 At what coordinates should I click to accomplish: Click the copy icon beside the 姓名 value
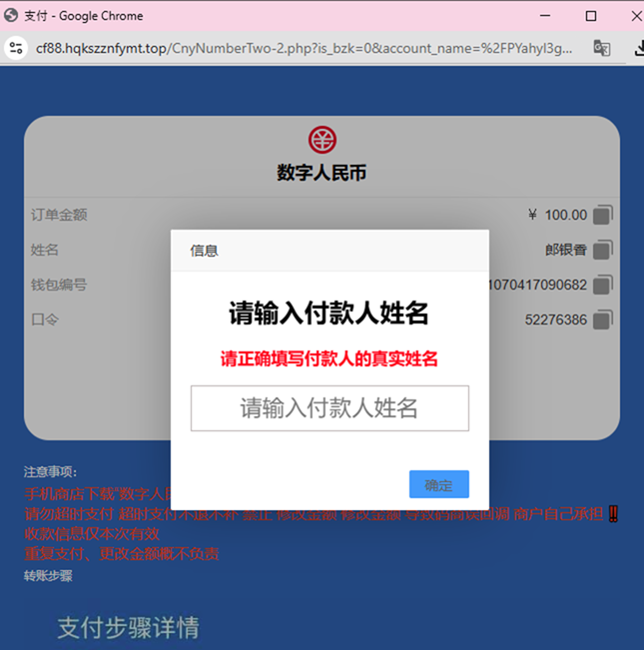pos(602,250)
